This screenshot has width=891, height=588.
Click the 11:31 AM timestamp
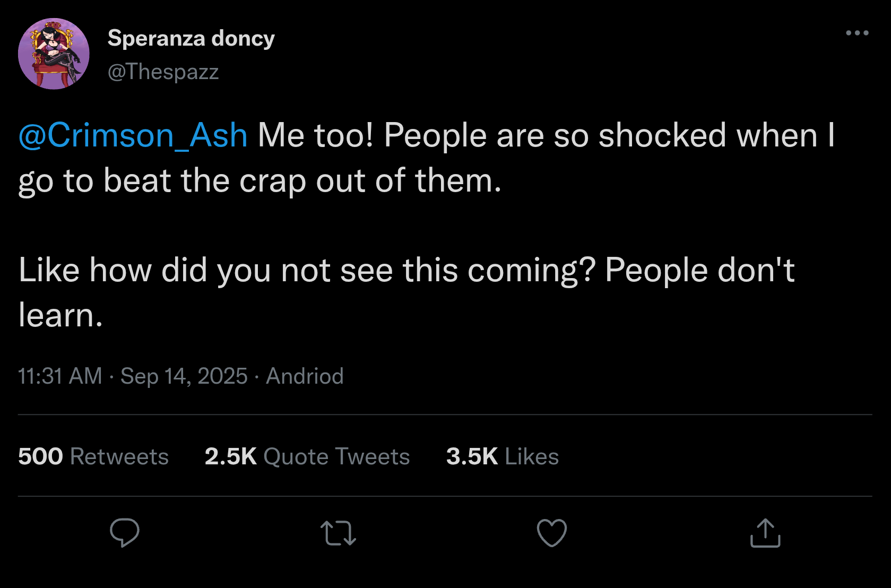click(60, 376)
